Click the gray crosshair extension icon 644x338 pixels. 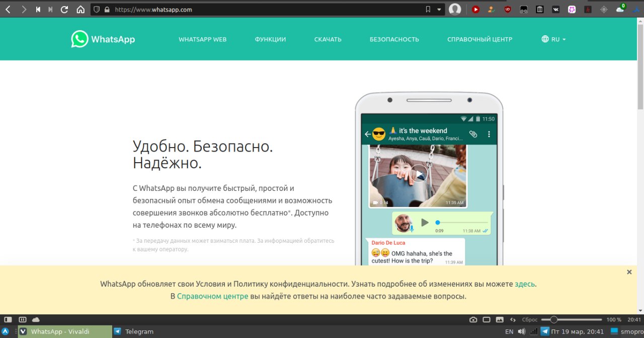point(604,9)
